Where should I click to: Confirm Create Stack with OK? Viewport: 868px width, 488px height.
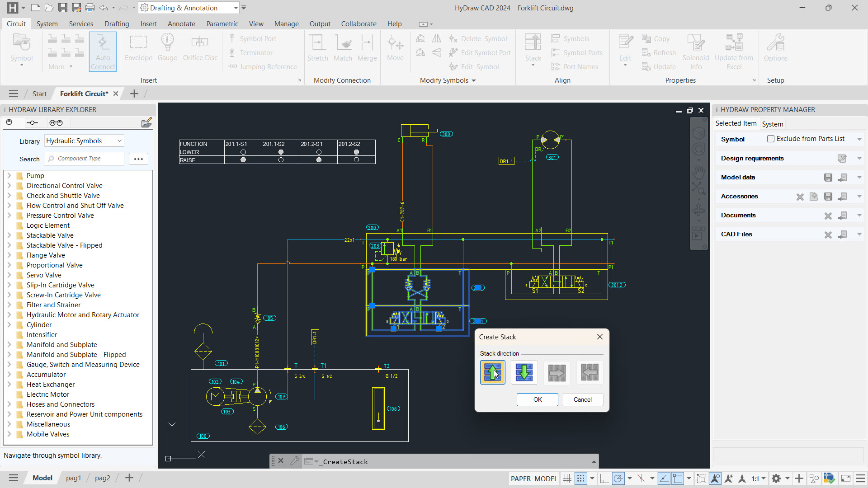coord(538,399)
